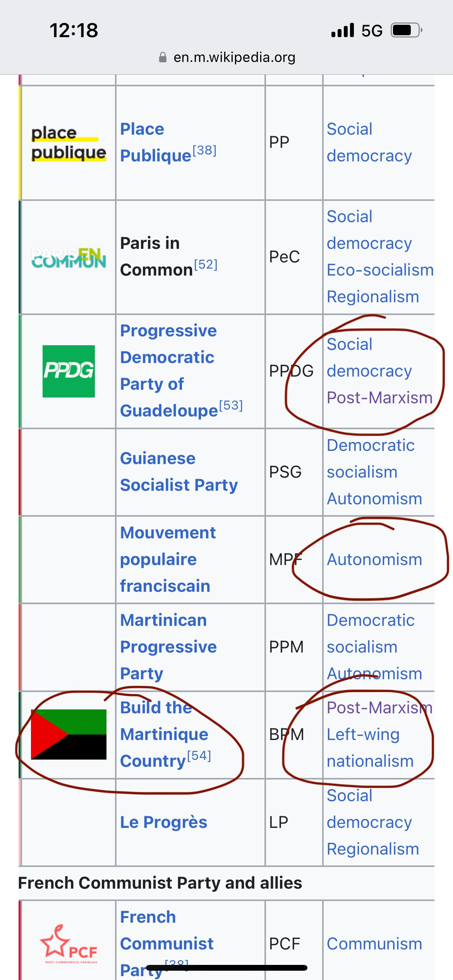Tap the Place Publique party logo
Viewport: 453px width, 980px height.
tap(69, 142)
